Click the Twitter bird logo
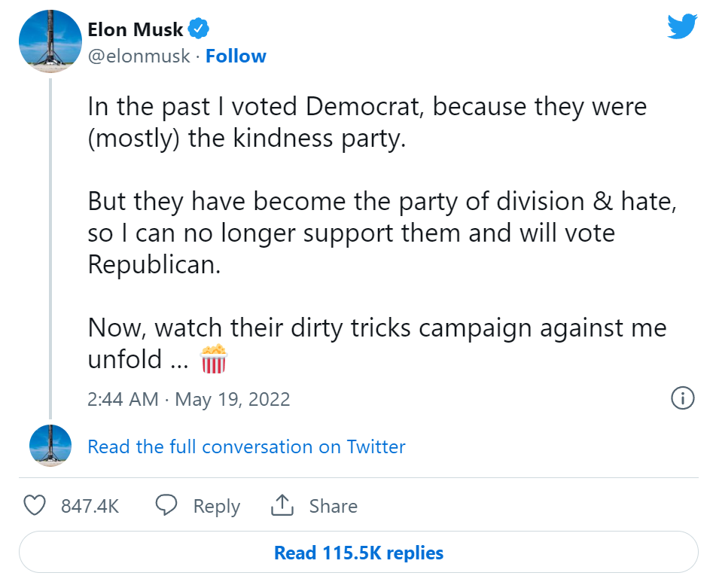The image size is (713, 588). click(x=682, y=27)
